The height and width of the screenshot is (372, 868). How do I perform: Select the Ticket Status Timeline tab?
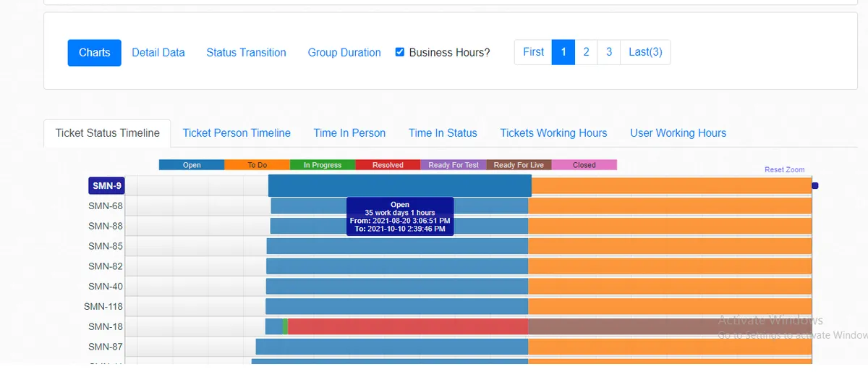pyautogui.click(x=107, y=133)
